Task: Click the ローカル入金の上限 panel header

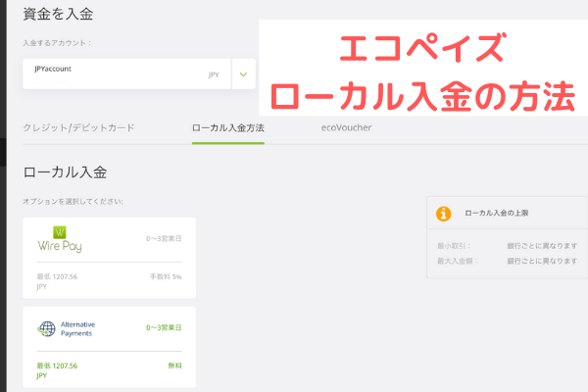Action: click(497, 213)
